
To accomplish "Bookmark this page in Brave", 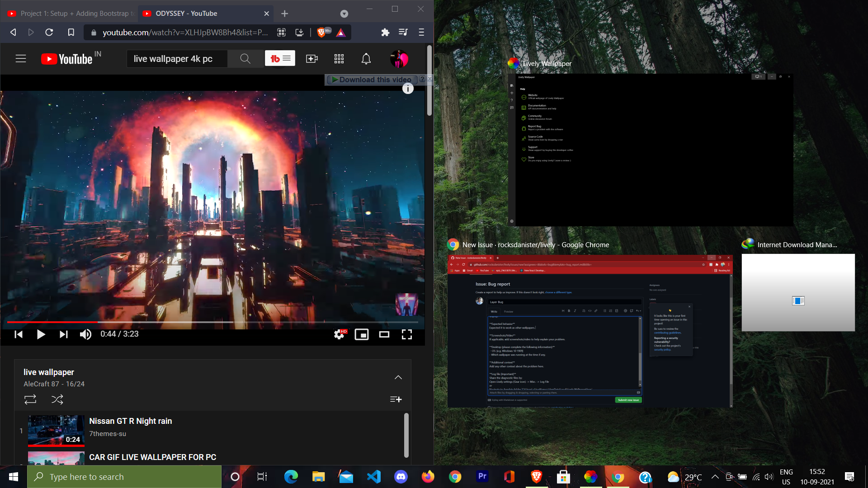I will pos(71,32).
